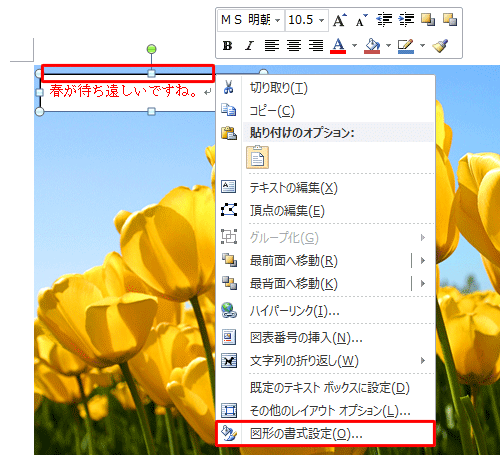Expand 最前面へ移動 submenu arrow
The width and height of the screenshot is (500, 455).
click(x=423, y=260)
